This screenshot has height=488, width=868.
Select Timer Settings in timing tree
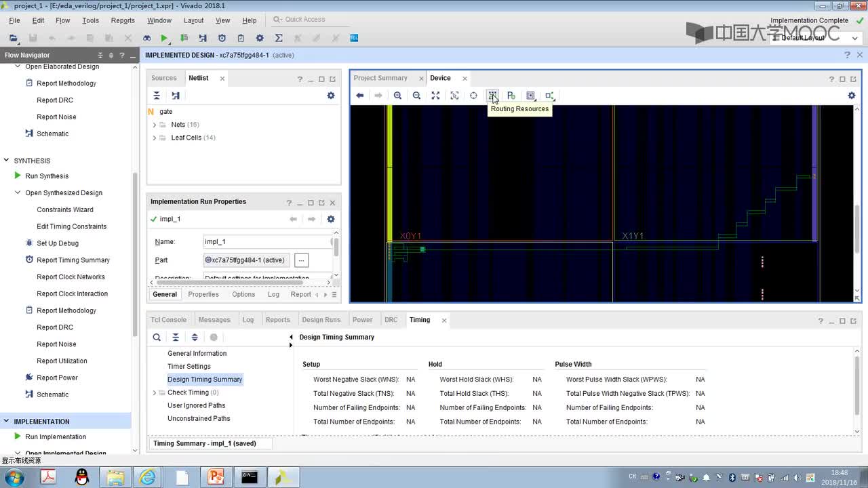point(189,366)
